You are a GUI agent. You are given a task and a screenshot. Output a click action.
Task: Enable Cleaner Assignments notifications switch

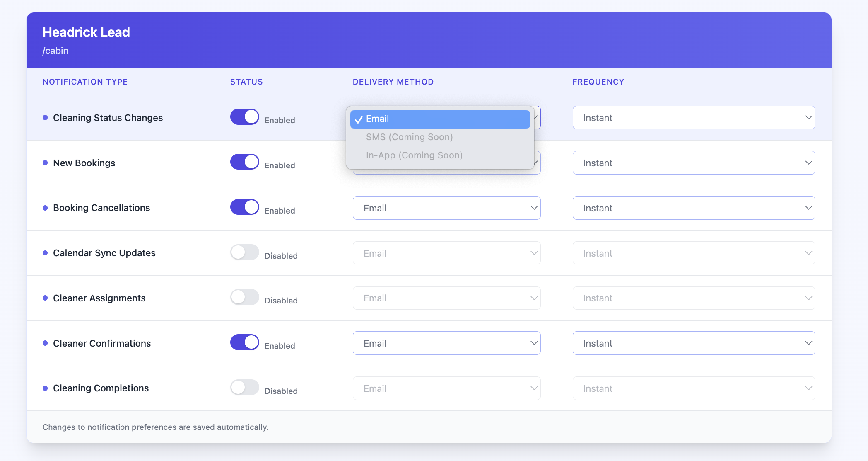244,297
